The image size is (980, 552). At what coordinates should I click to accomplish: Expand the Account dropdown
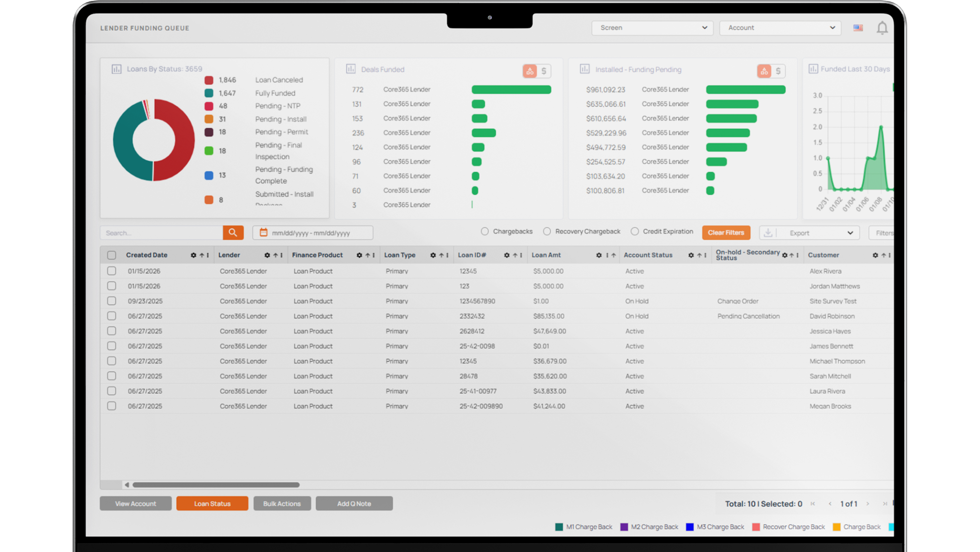point(780,28)
